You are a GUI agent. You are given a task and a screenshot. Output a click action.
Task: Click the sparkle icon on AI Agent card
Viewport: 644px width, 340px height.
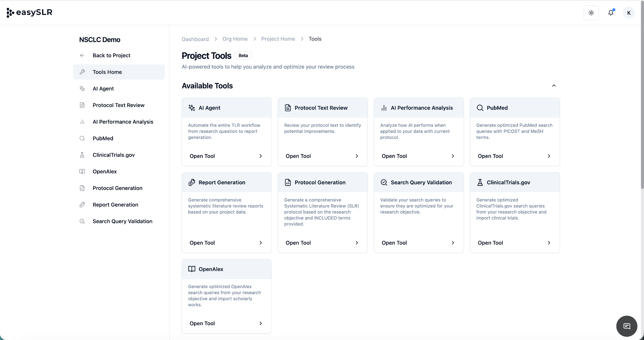click(x=192, y=108)
